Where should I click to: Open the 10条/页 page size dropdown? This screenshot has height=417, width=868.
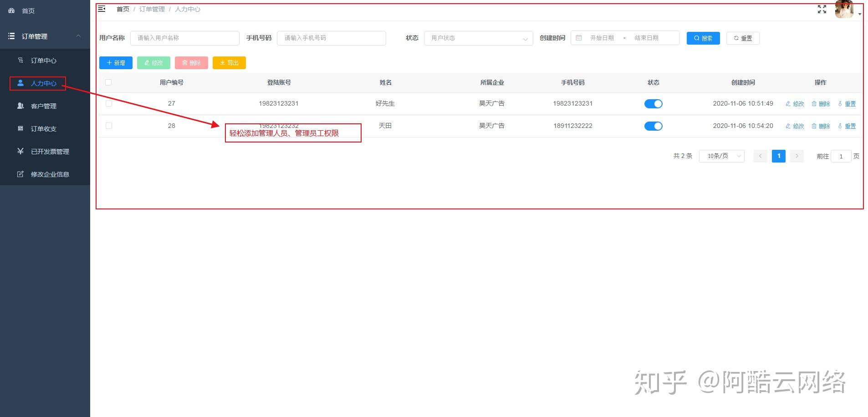721,156
